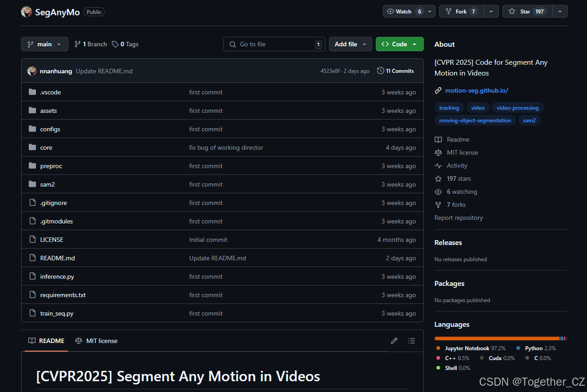Click the folder icon beside configs

pyautogui.click(x=32, y=129)
